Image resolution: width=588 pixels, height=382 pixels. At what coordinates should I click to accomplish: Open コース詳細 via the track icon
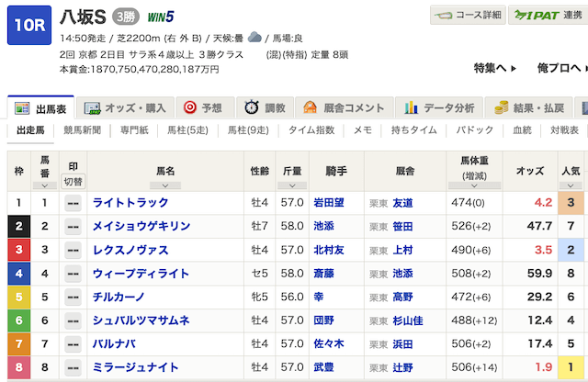tap(443, 16)
